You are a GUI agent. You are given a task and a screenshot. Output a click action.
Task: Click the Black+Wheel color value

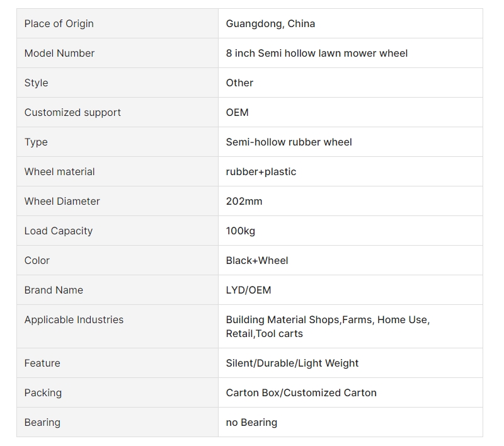[x=257, y=260]
